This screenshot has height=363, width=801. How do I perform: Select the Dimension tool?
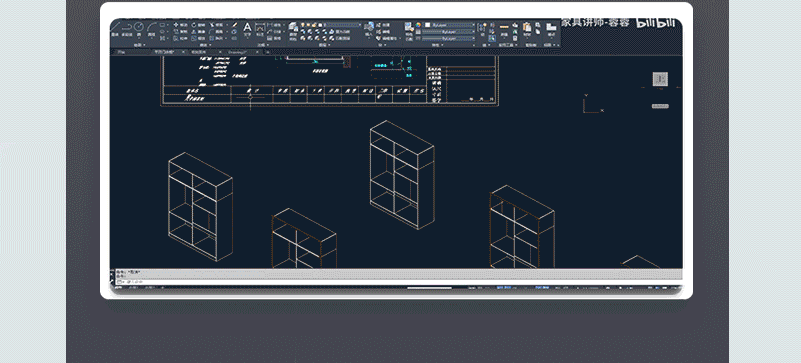coord(260,29)
